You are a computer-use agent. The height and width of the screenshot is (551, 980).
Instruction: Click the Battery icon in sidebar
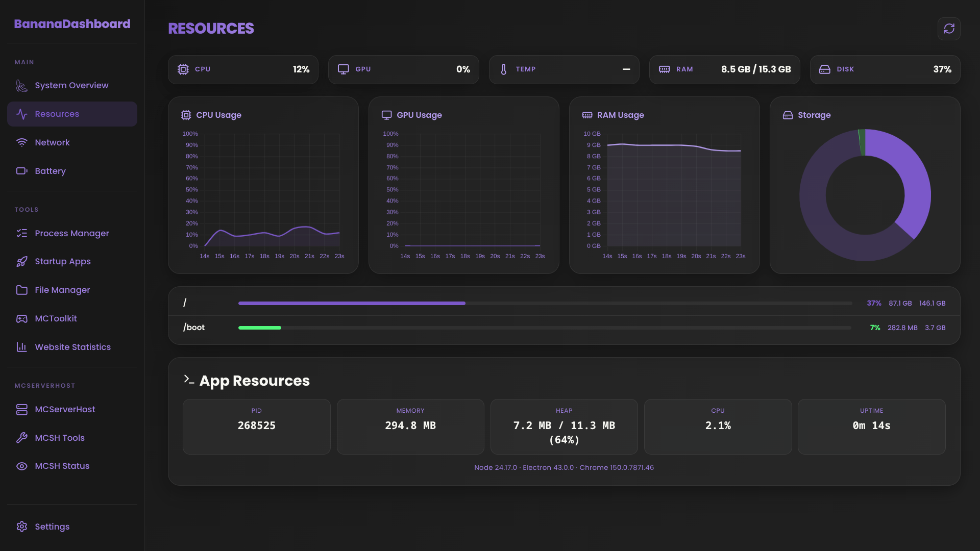click(x=21, y=171)
